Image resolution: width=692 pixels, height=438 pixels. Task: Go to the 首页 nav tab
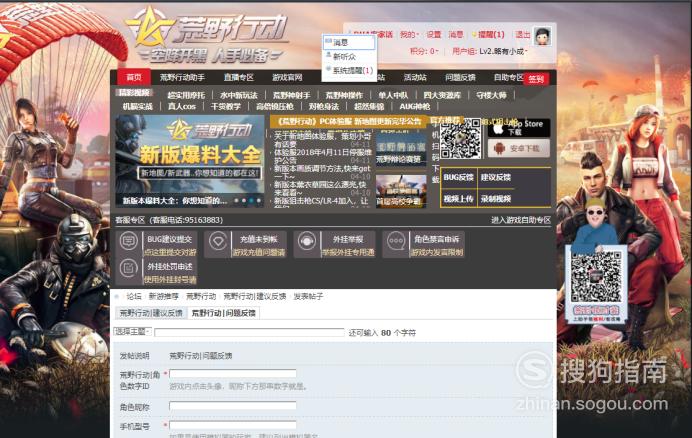pos(134,78)
